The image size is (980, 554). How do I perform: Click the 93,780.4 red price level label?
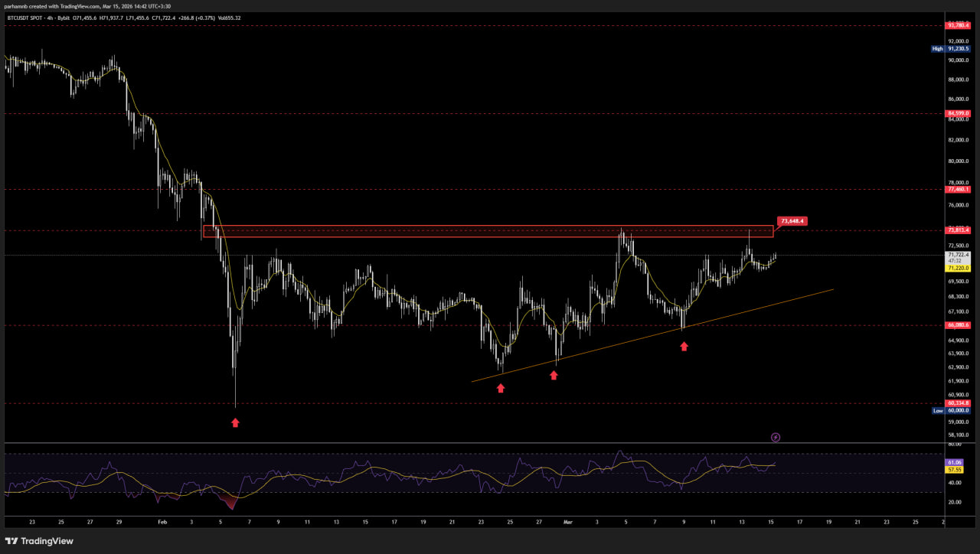pos(958,25)
